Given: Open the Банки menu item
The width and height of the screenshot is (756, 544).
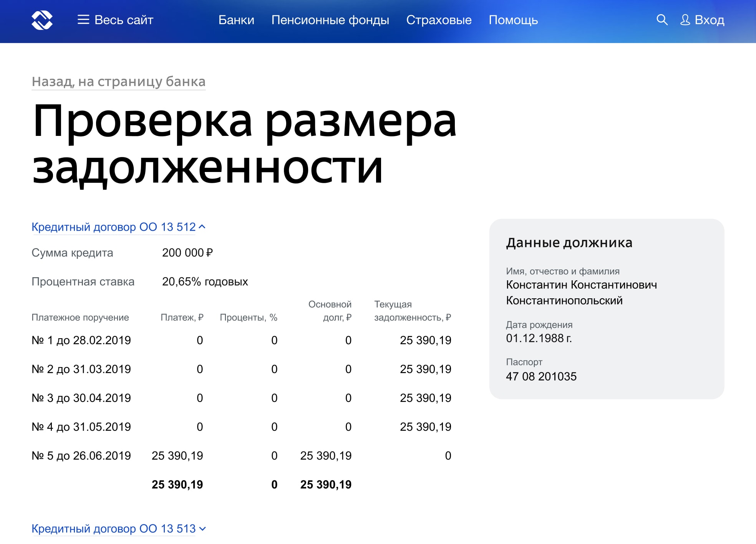Looking at the screenshot, I should click(x=236, y=20).
